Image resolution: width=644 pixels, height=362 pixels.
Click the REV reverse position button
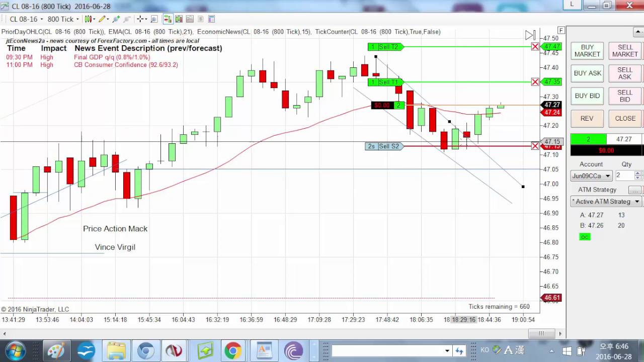tap(587, 119)
